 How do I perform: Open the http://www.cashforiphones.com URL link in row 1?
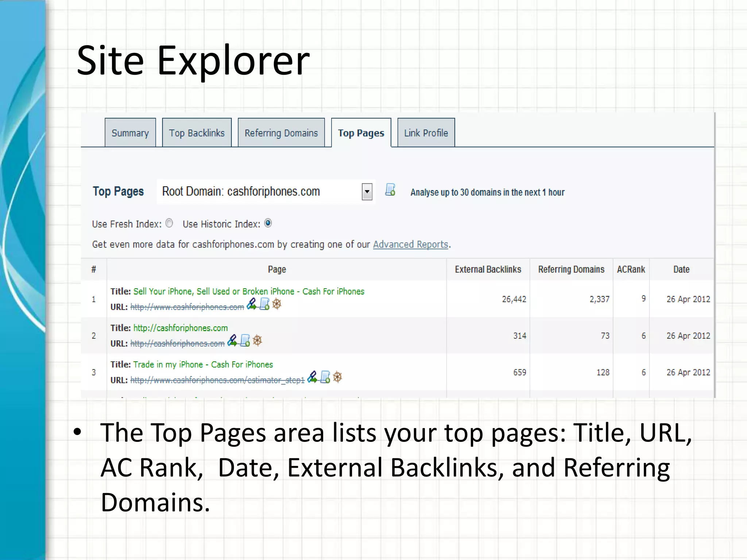click(187, 307)
